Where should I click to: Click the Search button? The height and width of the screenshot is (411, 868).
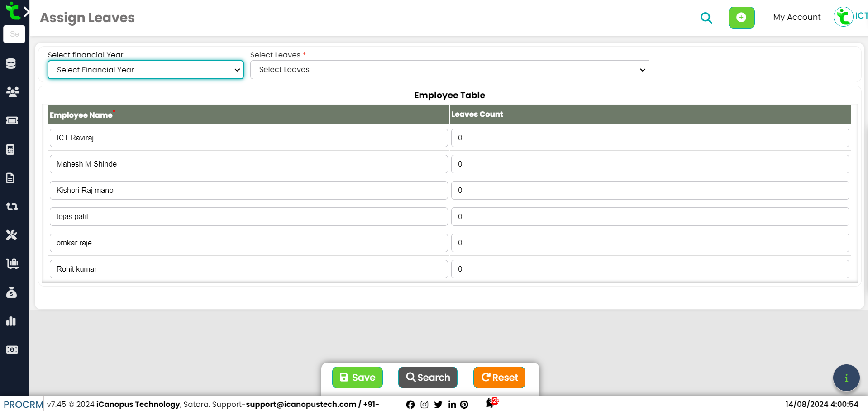(428, 378)
